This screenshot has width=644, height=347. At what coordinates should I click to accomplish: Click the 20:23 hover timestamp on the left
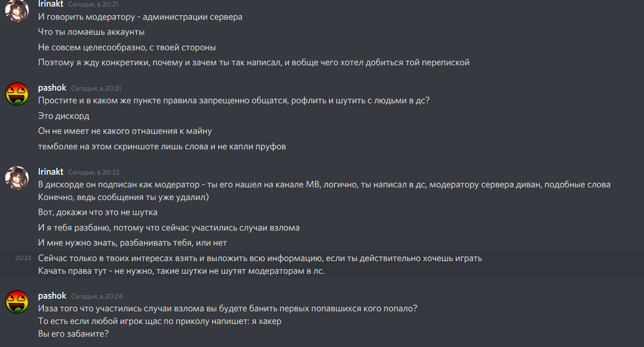pos(23,258)
